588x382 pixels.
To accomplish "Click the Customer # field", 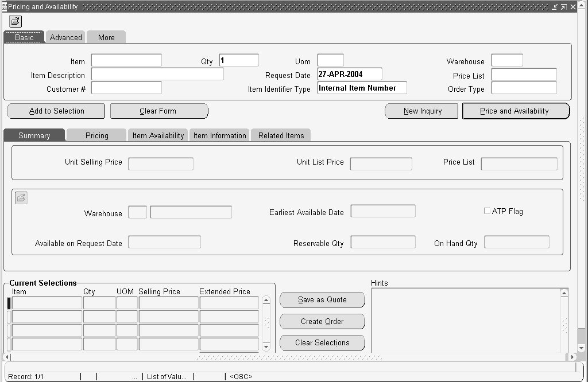I will pos(126,88).
